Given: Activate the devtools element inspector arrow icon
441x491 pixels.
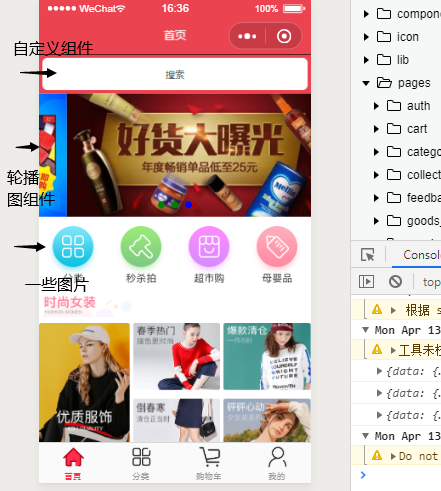Looking at the screenshot, I should pyautogui.click(x=368, y=255).
